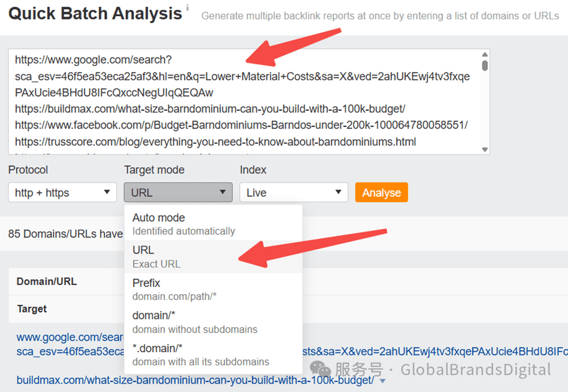Click the Target column subheader
The height and width of the screenshot is (392, 568).
coord(32,308)
